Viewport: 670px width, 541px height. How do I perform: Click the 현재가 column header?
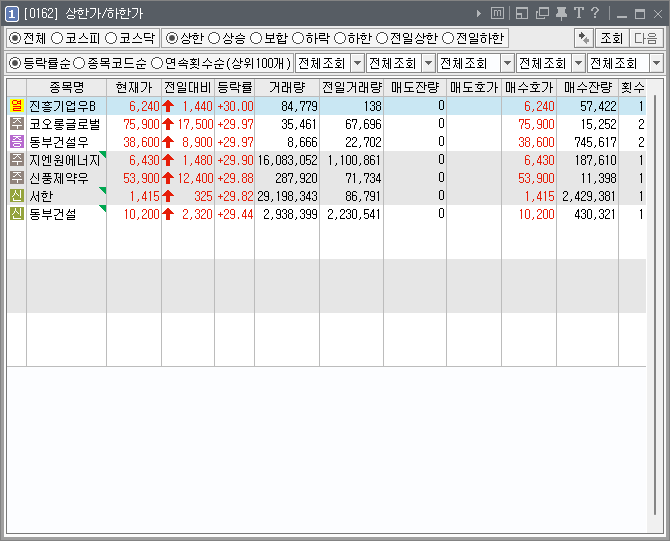[134, 88]
